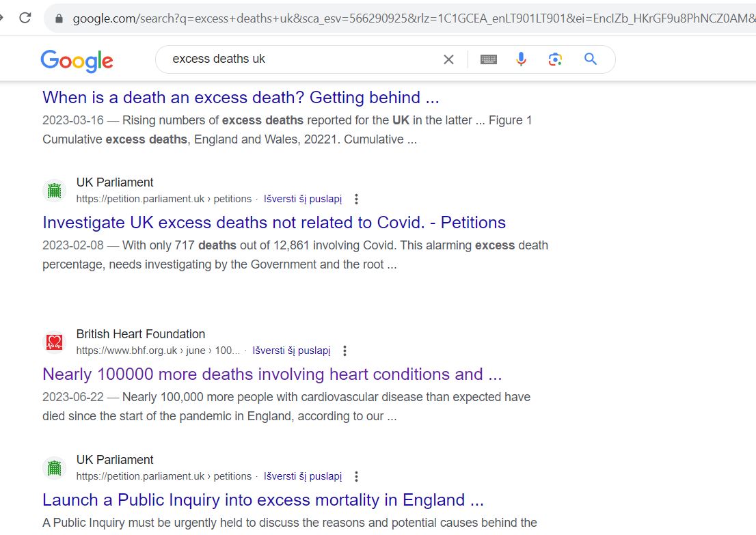
Task: Click petition.parliament.uk URL above Public Inquiry result
Action: (x=164, y=477)
